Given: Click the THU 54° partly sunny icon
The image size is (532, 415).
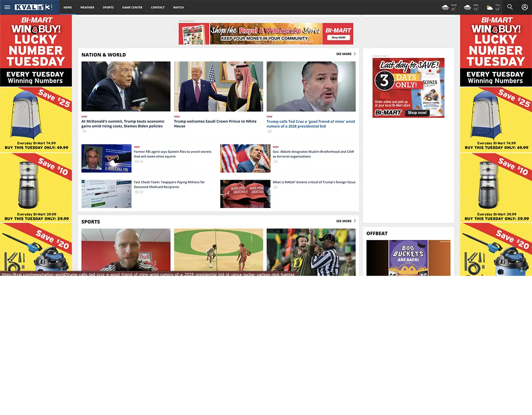Looking at the screenshot, I should pos(490,7).
